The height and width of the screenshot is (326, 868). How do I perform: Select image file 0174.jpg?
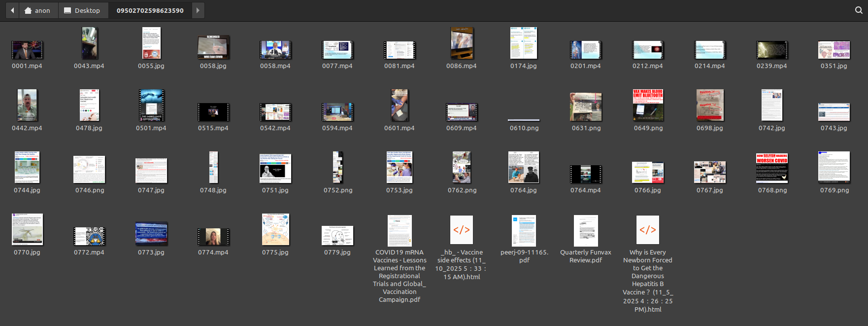point(524,43)
